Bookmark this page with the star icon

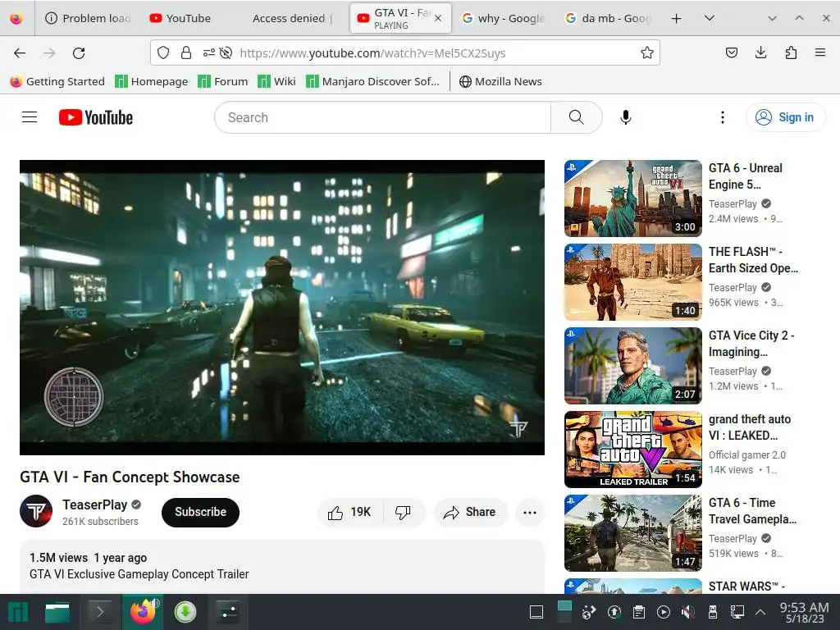[x=646, y=52]
